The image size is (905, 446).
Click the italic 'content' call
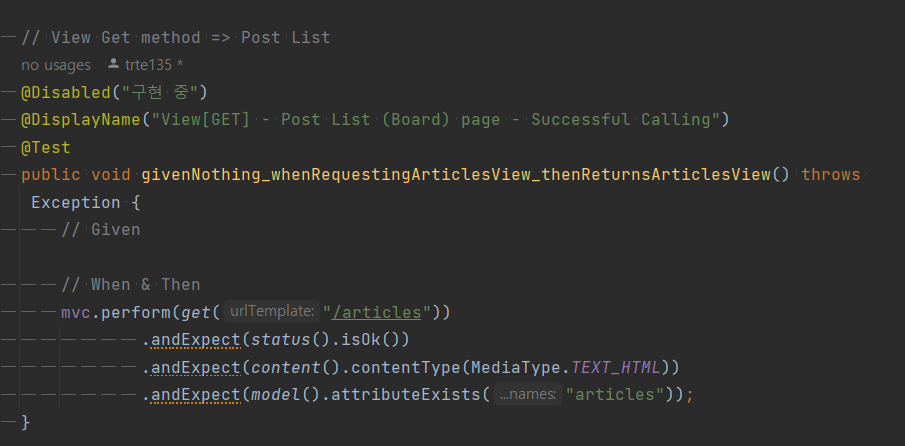tap(286, 368)
